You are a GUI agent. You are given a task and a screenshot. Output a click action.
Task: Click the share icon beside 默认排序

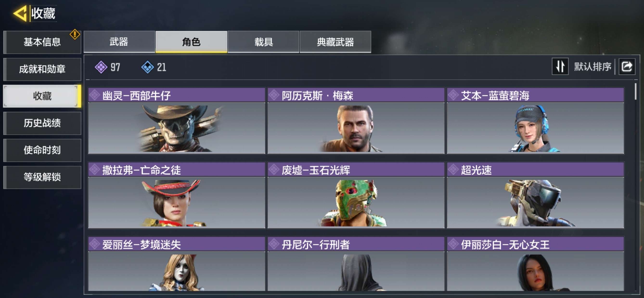pos(627,67)
